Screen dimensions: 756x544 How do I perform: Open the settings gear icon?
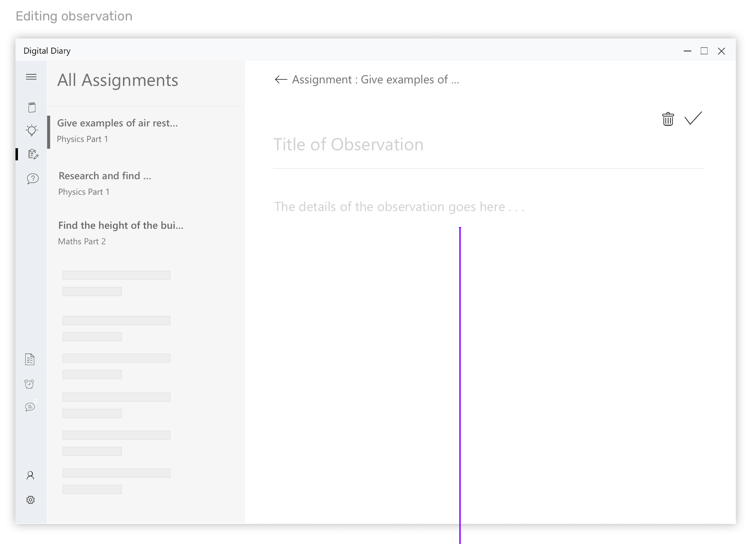(x=30, y=500)
